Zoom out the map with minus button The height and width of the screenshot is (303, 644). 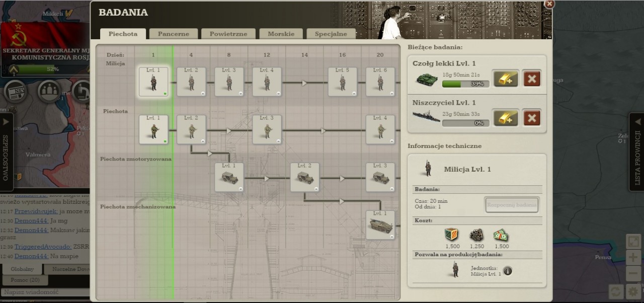click(633, 274)
